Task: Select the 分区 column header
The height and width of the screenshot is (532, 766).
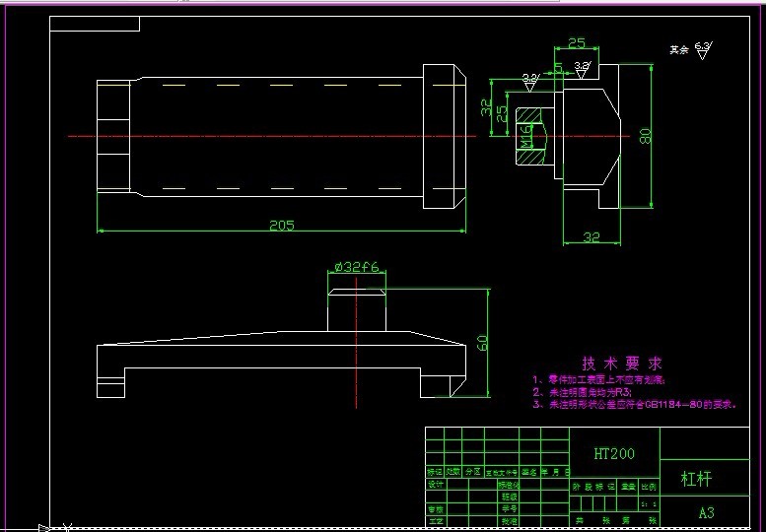Action: click(473, 472)
